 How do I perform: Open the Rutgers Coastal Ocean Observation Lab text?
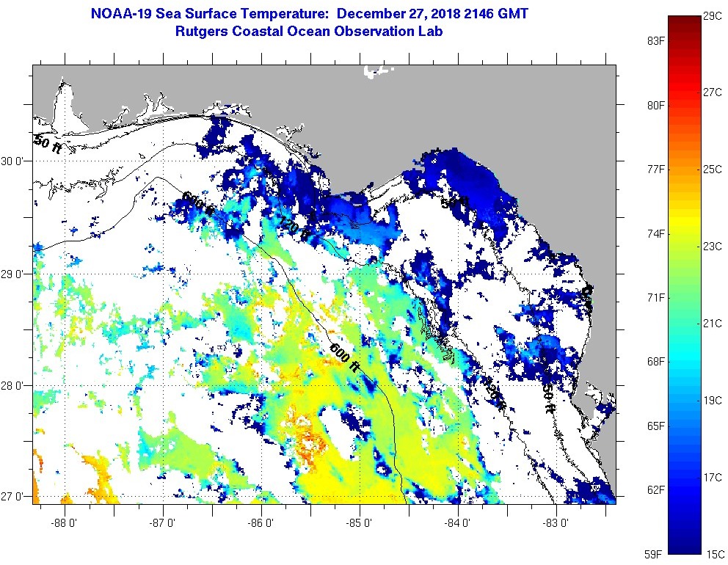(x=309, y=32)
